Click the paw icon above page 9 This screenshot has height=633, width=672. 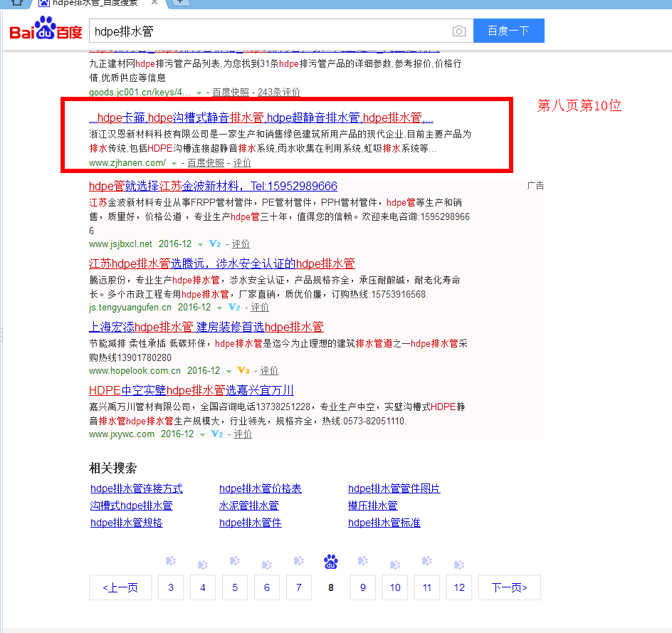[363, 560]
